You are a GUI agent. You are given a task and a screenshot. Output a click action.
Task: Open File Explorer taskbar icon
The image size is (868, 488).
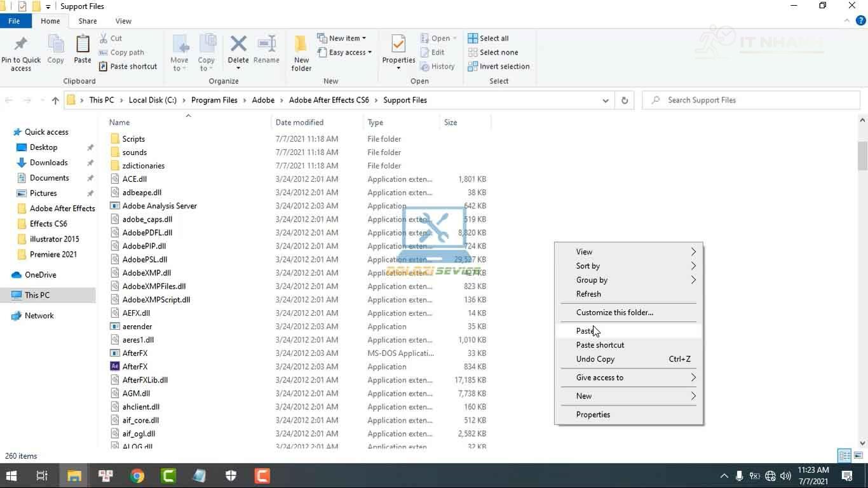point(74,475)
